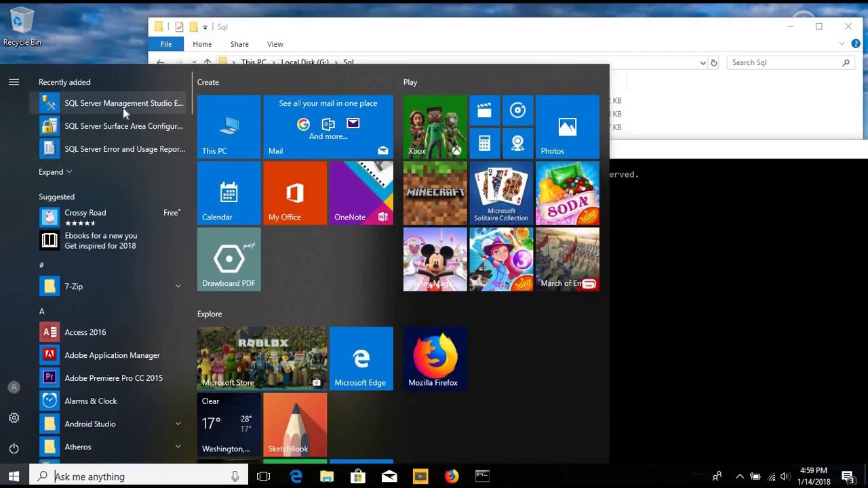Open the SketchBook tile
The width and height of the screenshot is (868, 488).
click(295, 425)
